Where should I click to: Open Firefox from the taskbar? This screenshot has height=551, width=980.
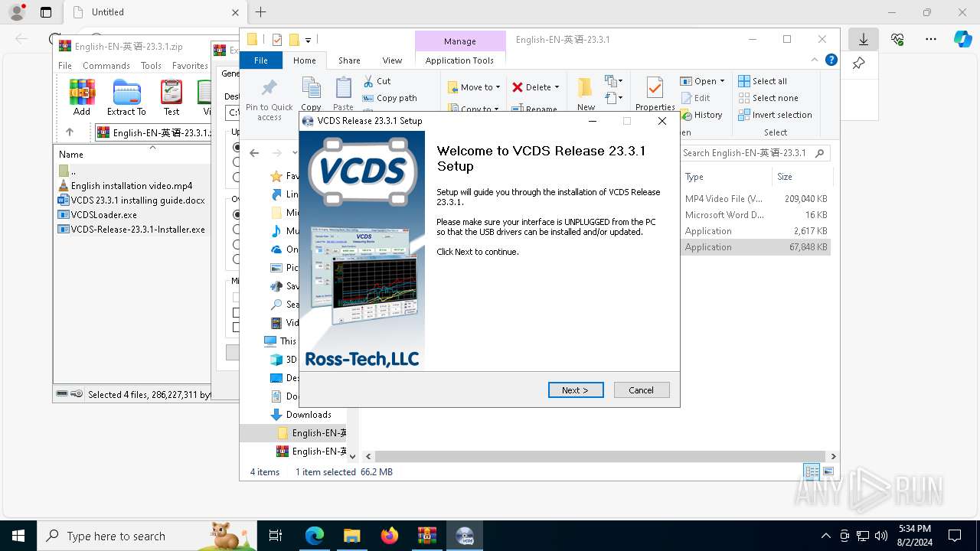click(x=390, y=536)
